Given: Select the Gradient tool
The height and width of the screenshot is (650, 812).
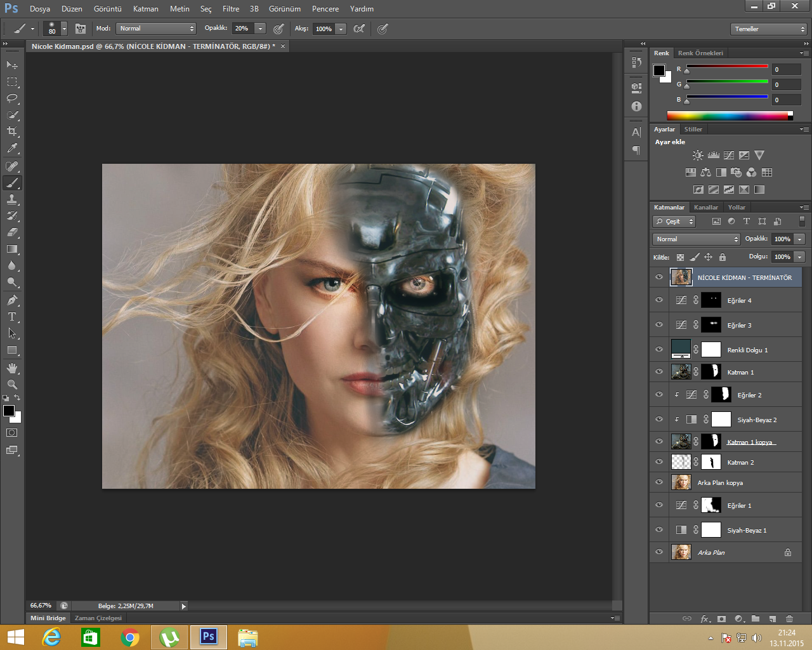Looking at the screenshot, I should click(12, 249).
